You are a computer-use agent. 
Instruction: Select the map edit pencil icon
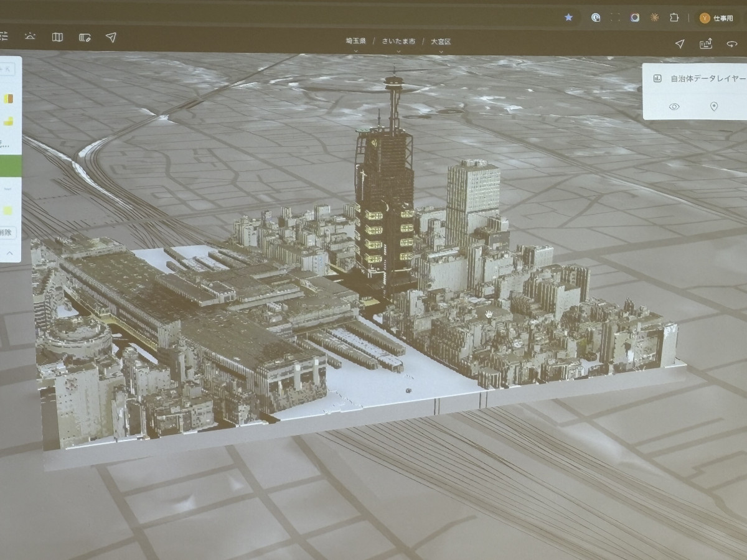tap(85, 37)
